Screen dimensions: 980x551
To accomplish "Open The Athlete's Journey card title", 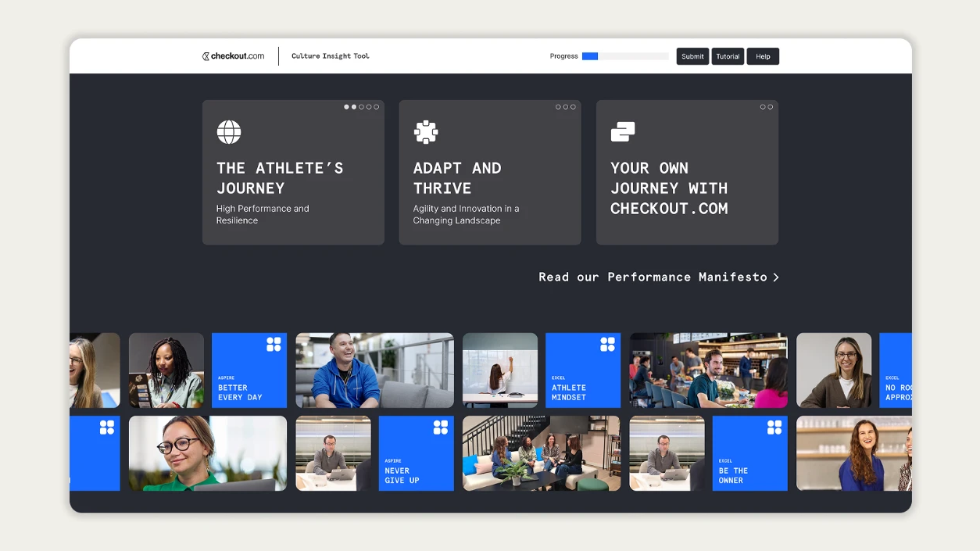I will point(280,178).
